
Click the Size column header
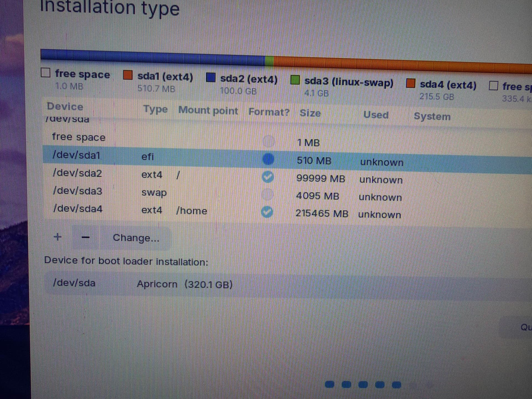point(310,113)
